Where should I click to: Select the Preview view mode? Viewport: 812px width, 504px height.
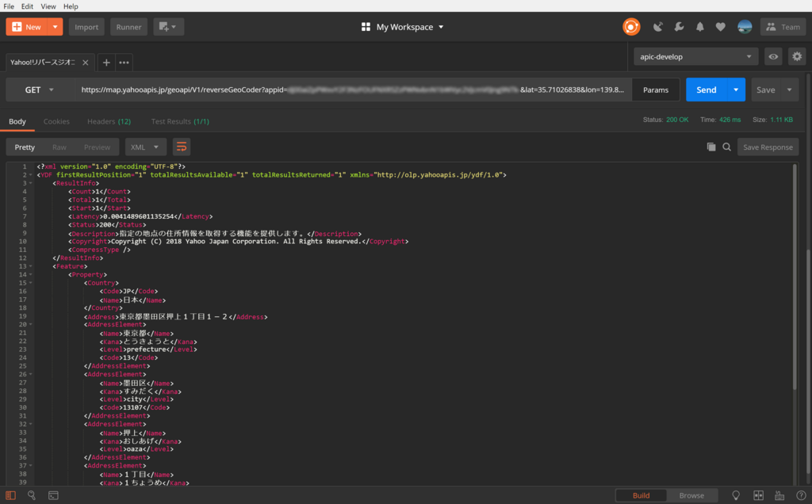[x=97, y=147]
